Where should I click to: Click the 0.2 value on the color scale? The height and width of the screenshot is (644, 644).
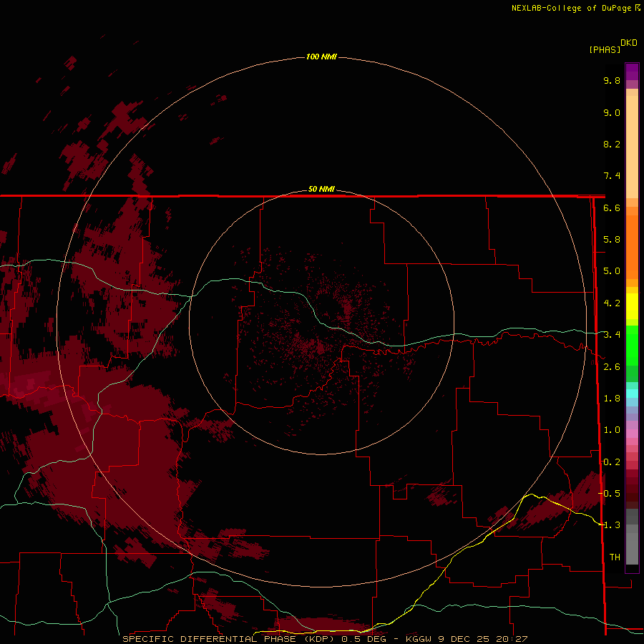[612, 462]
